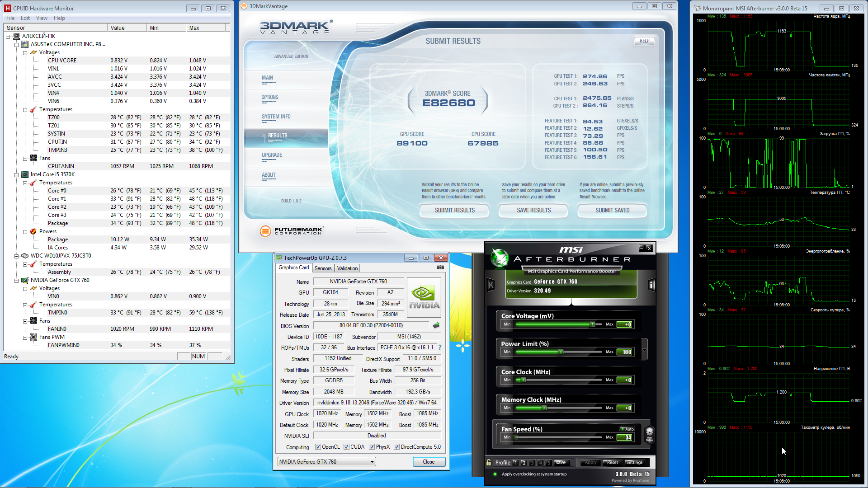868x488 pixels.
Task: Click the Power Limit value field
Action: [625, 352]
